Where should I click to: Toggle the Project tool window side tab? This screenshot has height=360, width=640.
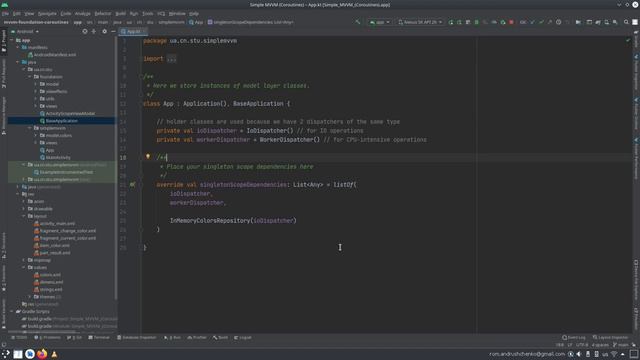point(4,41)
